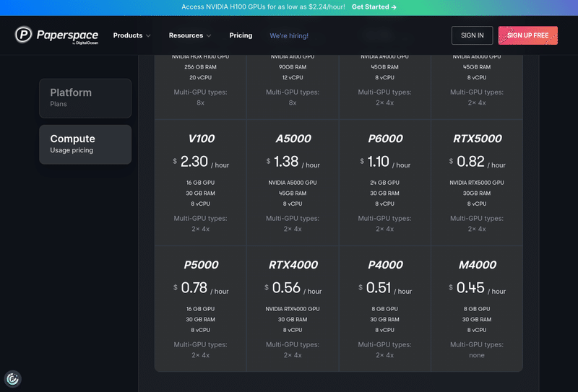Click the 90GB RAM spec text
578x392 pixels.
[x=293, y=67]
